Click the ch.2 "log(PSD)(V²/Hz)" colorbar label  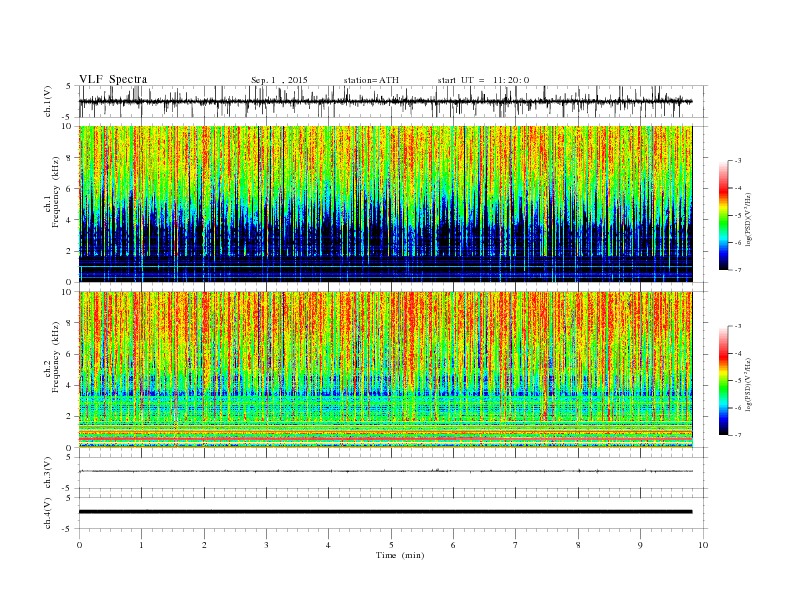click(749, 384)
